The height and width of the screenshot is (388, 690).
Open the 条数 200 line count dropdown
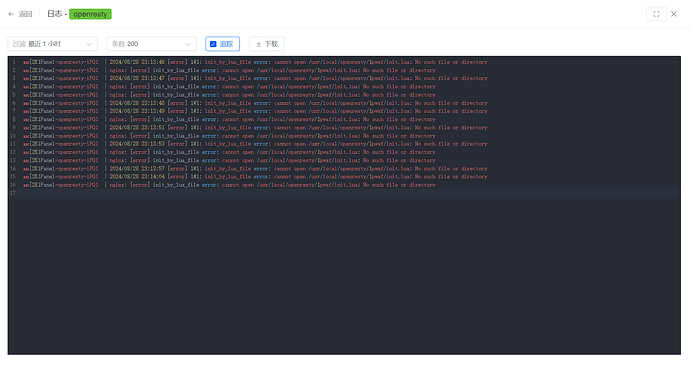(151, 44)
